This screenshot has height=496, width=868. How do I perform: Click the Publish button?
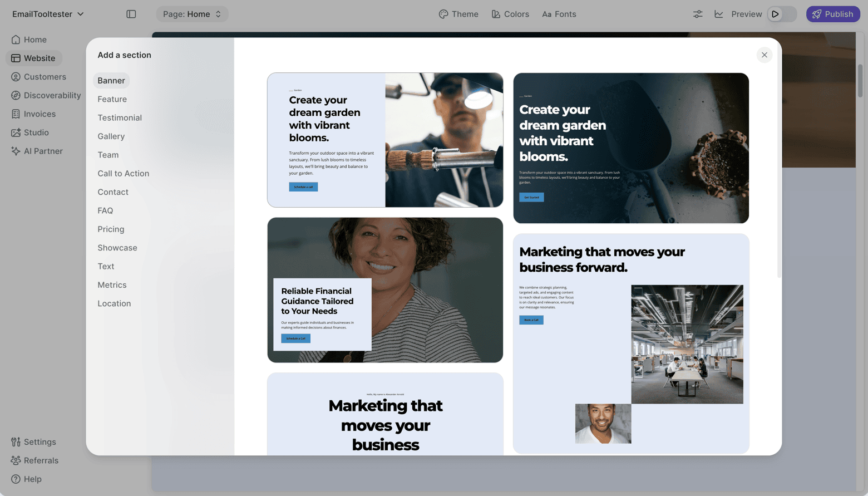pos(832,14)
